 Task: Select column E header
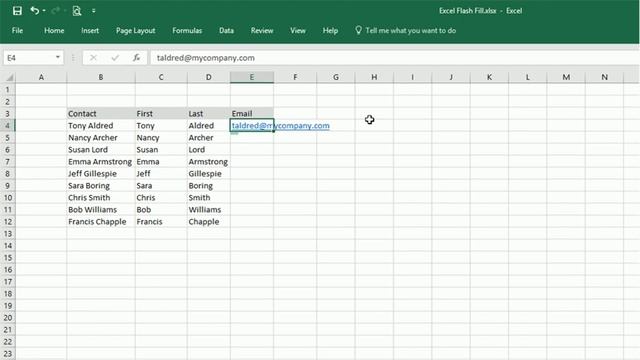[x=252, y=77]
